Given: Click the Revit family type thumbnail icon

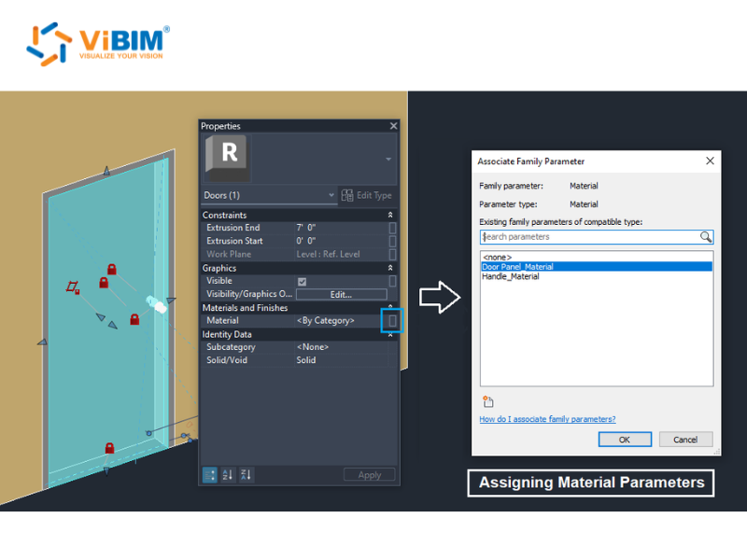Looking at the screenshot, I should coord(227,158).
